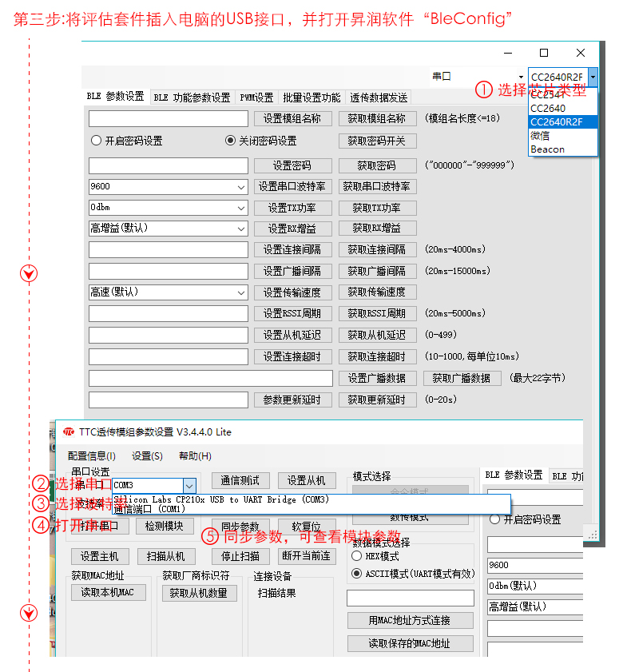Open chip type combo box arrow

tap(593, 78)
